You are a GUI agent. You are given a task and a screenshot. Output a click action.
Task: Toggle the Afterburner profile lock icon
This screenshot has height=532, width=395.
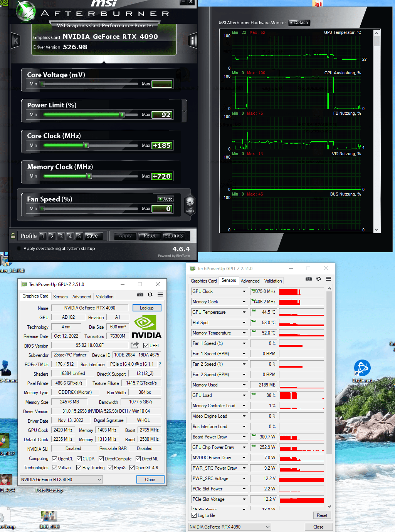pyautogui.click(x=13, y=236)
